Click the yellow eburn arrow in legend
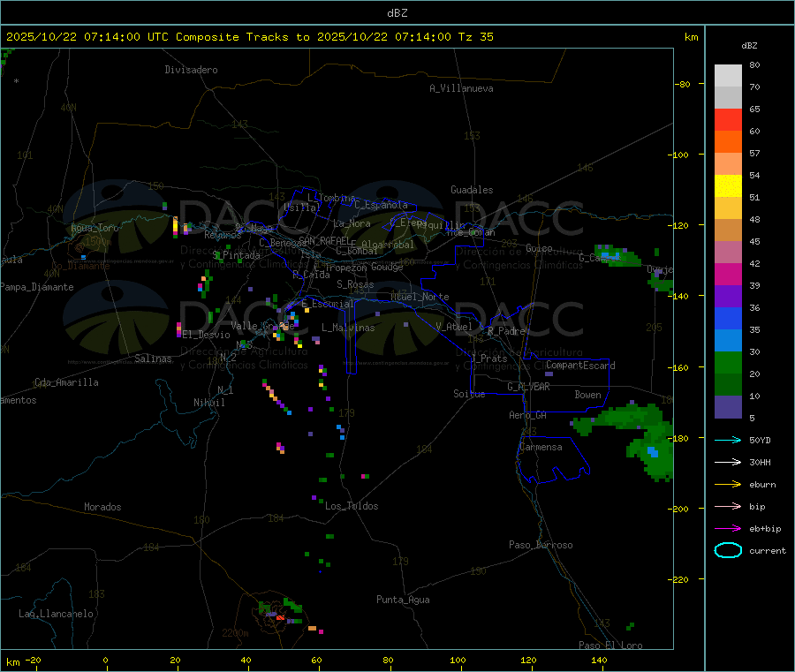The image size is (795, 672). 728,485
